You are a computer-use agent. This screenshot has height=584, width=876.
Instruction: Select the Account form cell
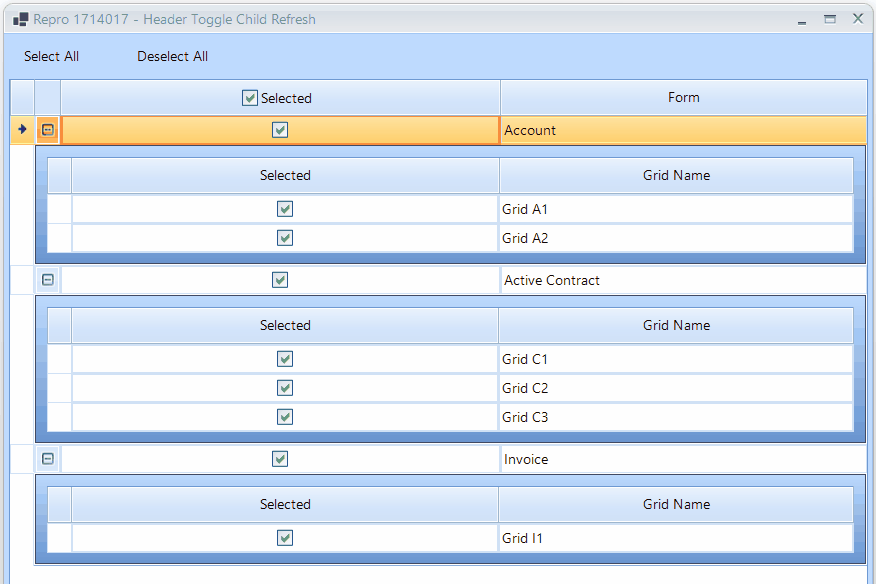pos(683,130)
